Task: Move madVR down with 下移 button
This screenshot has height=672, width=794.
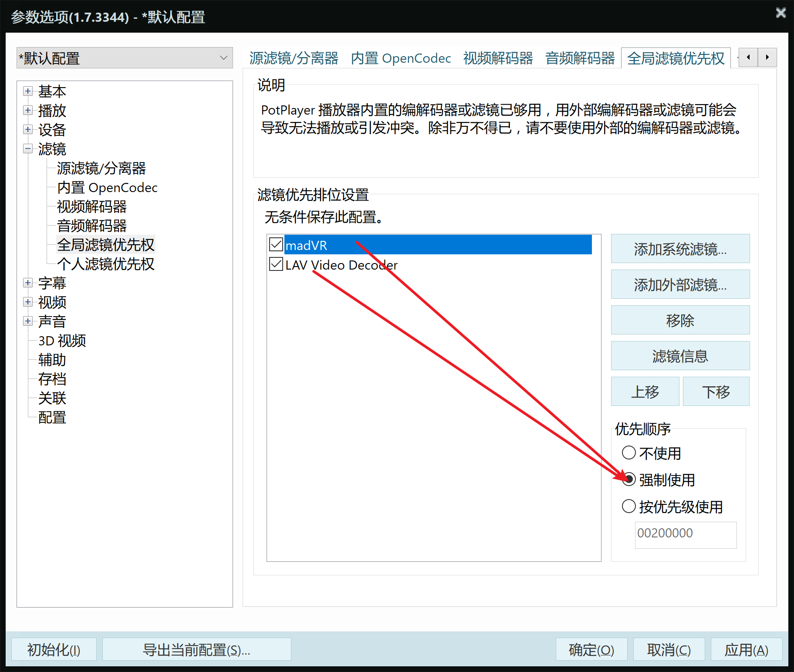Action: coord(716,391)
